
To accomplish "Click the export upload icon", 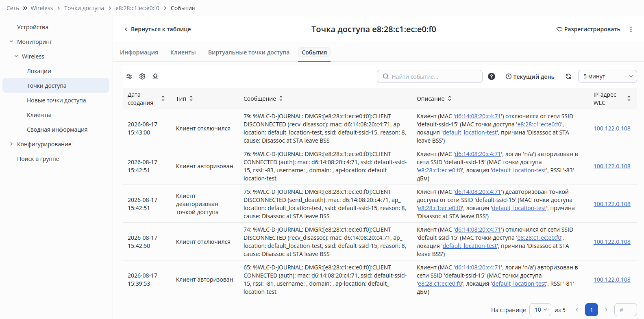I will [x=155, y=76].
